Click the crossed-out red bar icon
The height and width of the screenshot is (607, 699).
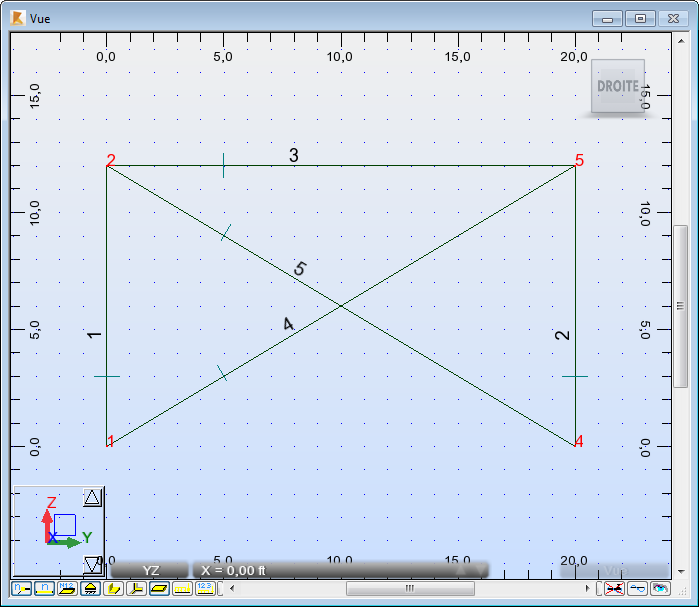click(x=614, y=589)
